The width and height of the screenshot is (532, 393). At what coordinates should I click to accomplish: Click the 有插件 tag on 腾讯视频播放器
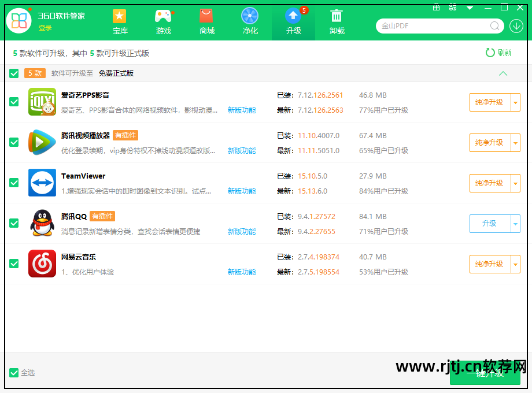pyautogui.click(x=125, y=135)
